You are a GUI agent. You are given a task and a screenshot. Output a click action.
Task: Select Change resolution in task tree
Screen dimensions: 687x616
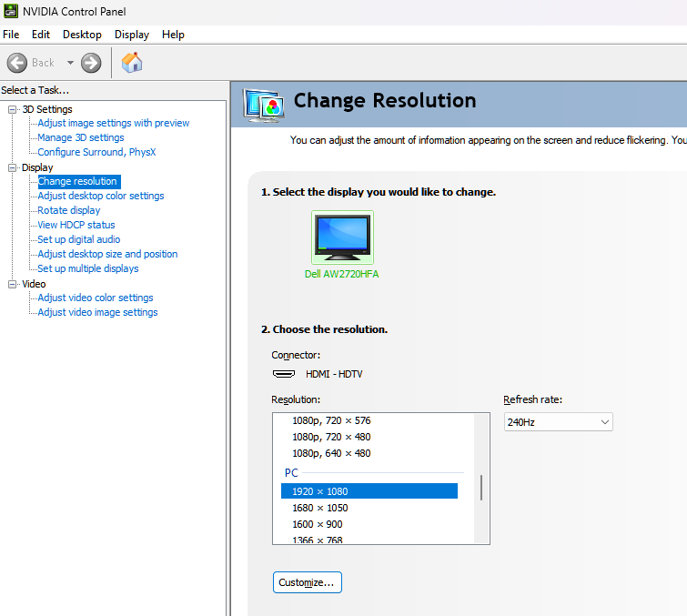[x=77, y=181]
